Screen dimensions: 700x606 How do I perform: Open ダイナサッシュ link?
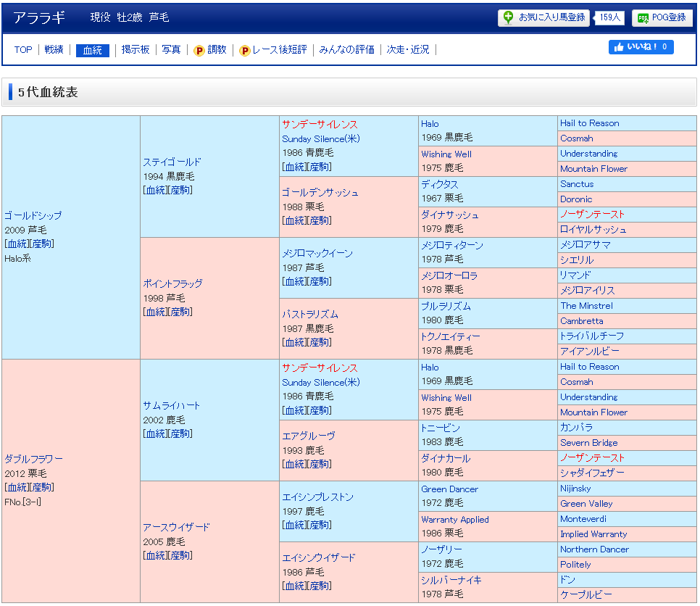(450, 215)
